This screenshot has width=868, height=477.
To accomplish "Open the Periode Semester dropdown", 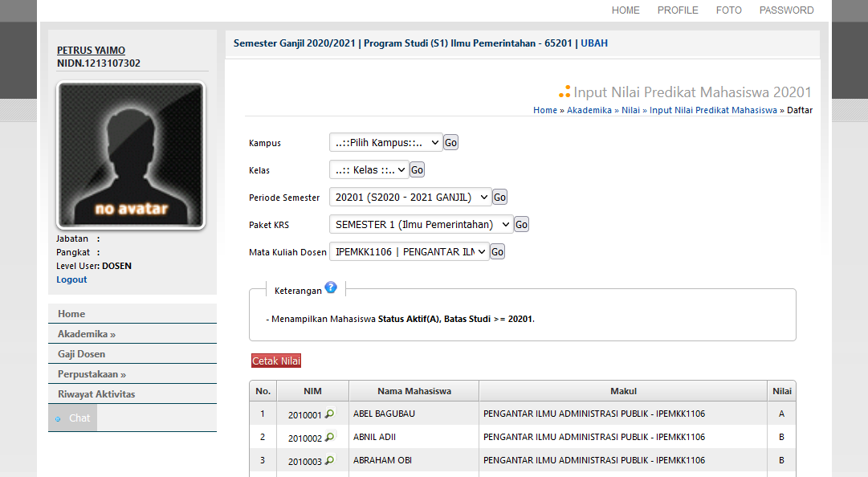I will click(410, 197).
